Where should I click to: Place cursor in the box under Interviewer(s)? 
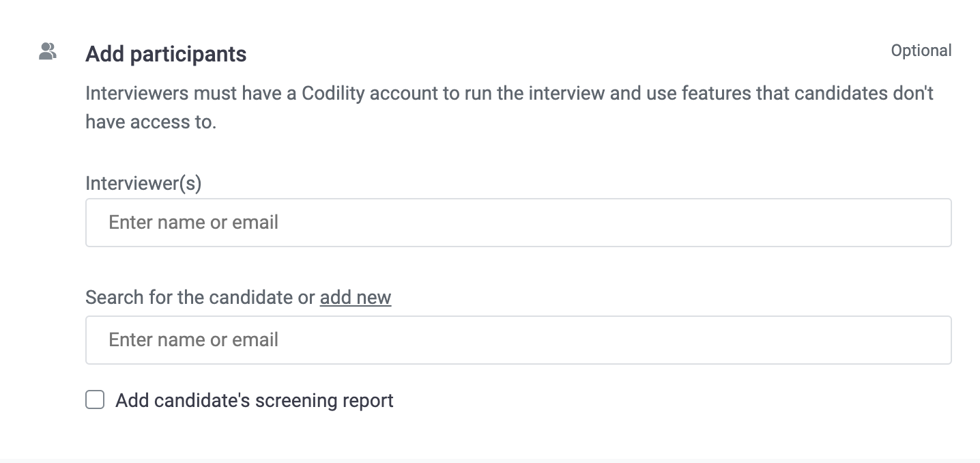(x=518, y=223)
